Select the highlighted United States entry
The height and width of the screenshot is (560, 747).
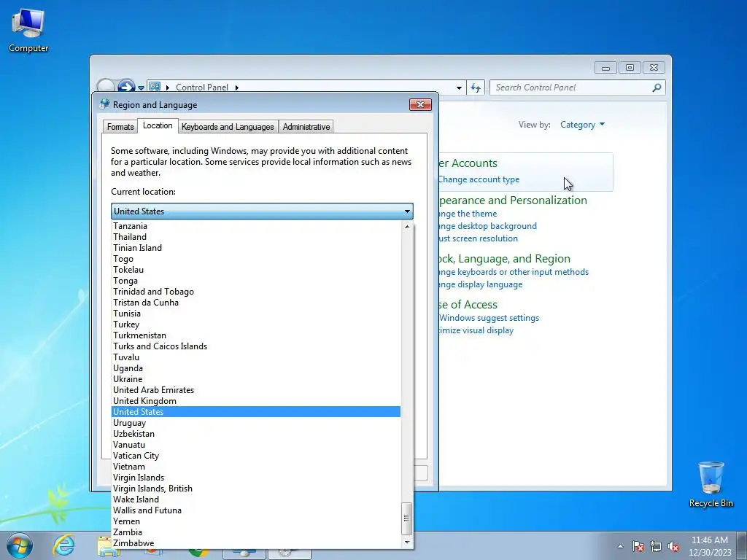click(x=256, y=412)
